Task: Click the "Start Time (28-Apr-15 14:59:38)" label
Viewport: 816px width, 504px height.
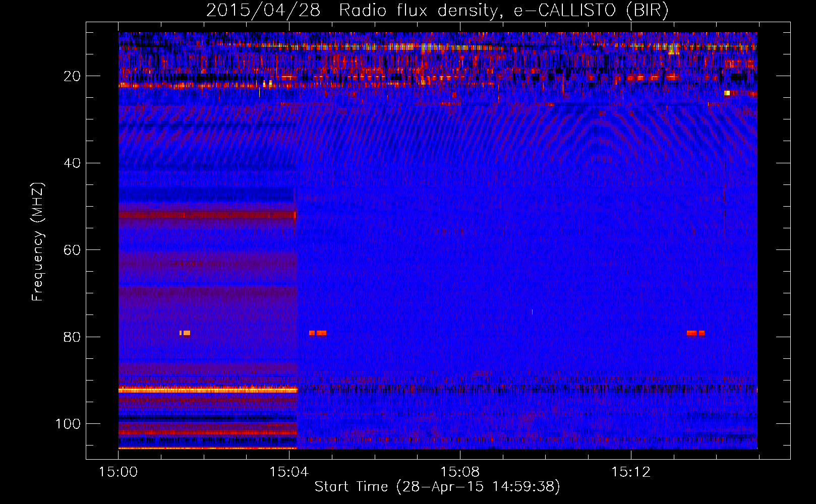Action: [x=437, y=487]
